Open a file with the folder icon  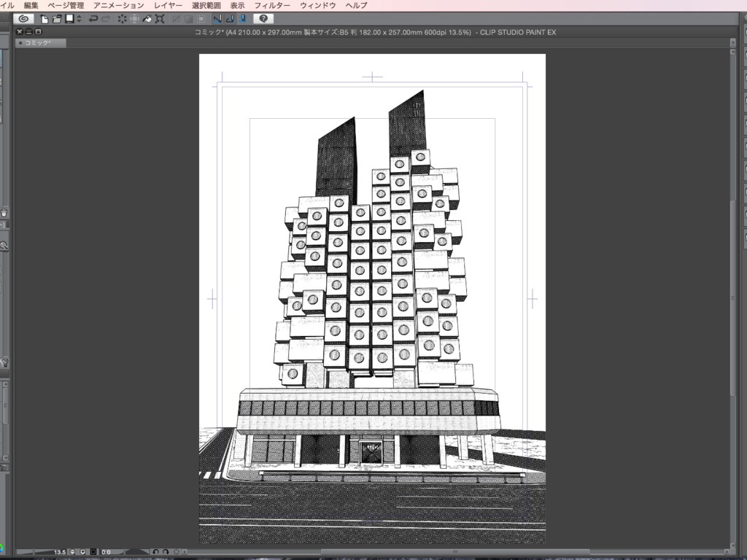click(x=56, y=18)
